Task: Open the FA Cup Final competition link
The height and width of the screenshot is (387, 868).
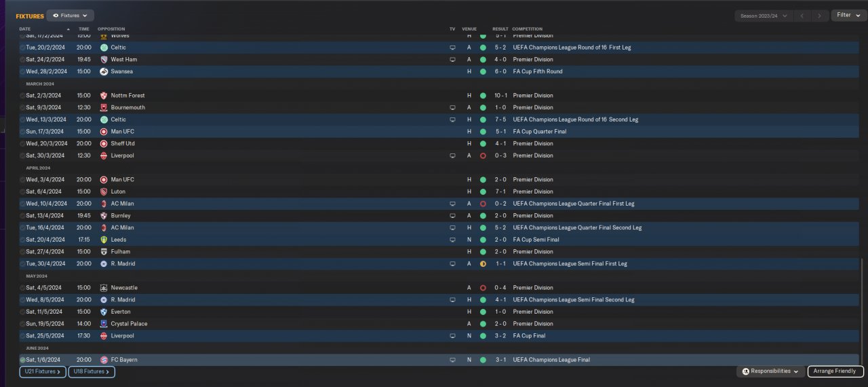Action: [x=529, y=335]
